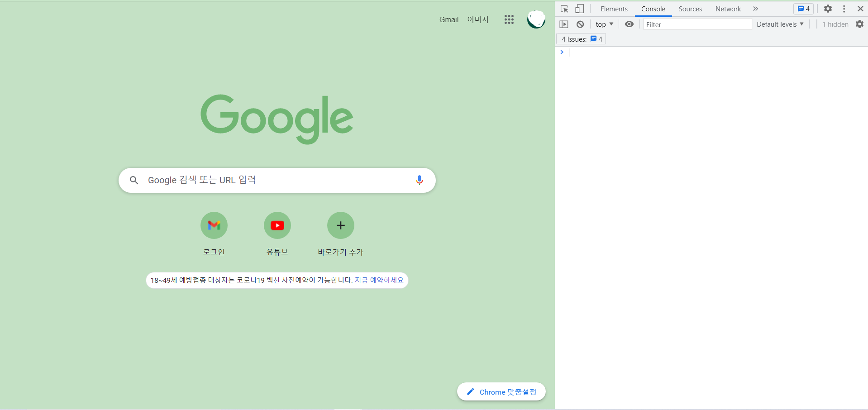
Task: Click the magnifier search icon
Action: (134, 180)
